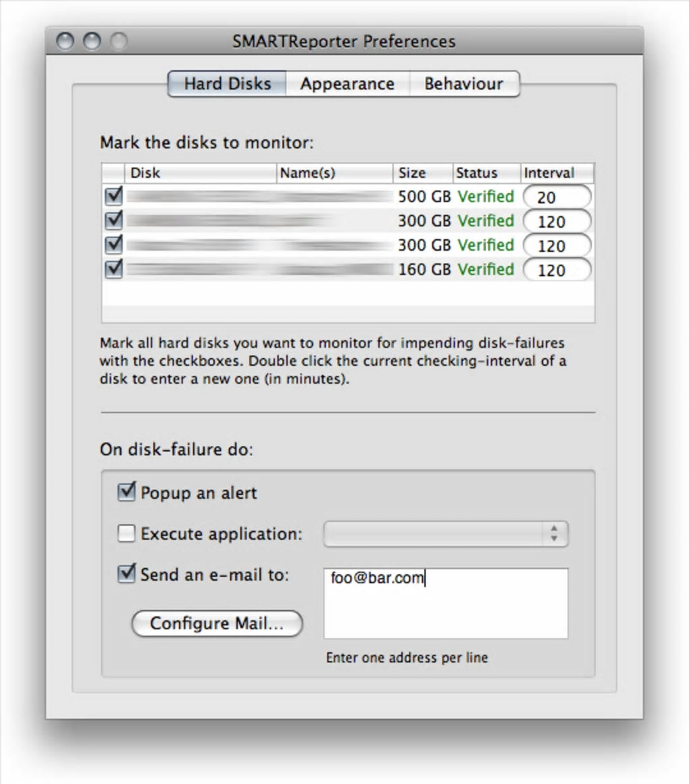Click the Status column header

(486, 173)
